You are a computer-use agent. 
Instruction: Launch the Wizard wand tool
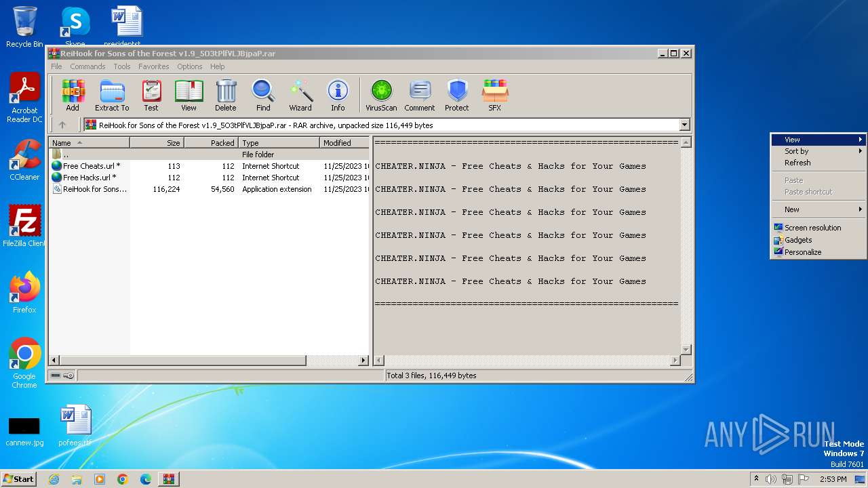(x=300, y=95)
